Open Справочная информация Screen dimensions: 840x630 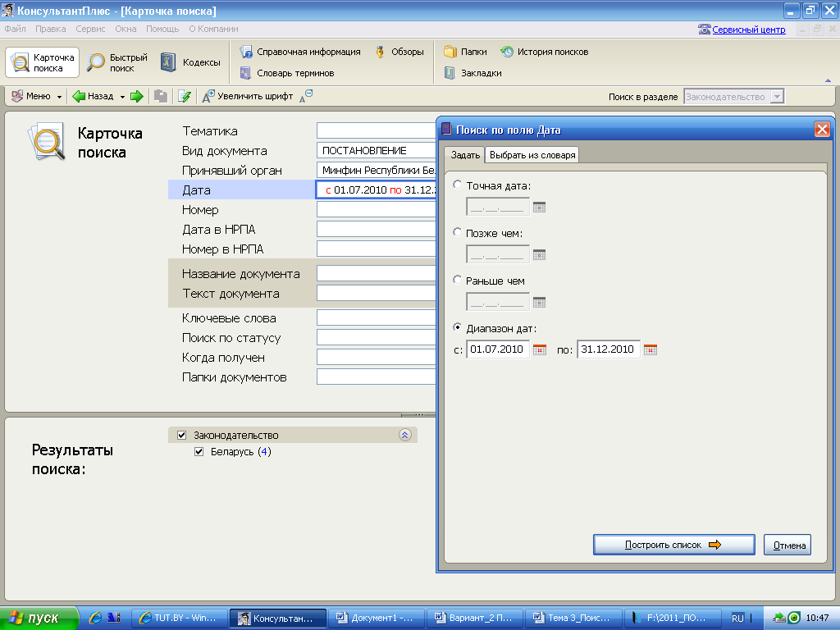point(300,52)
